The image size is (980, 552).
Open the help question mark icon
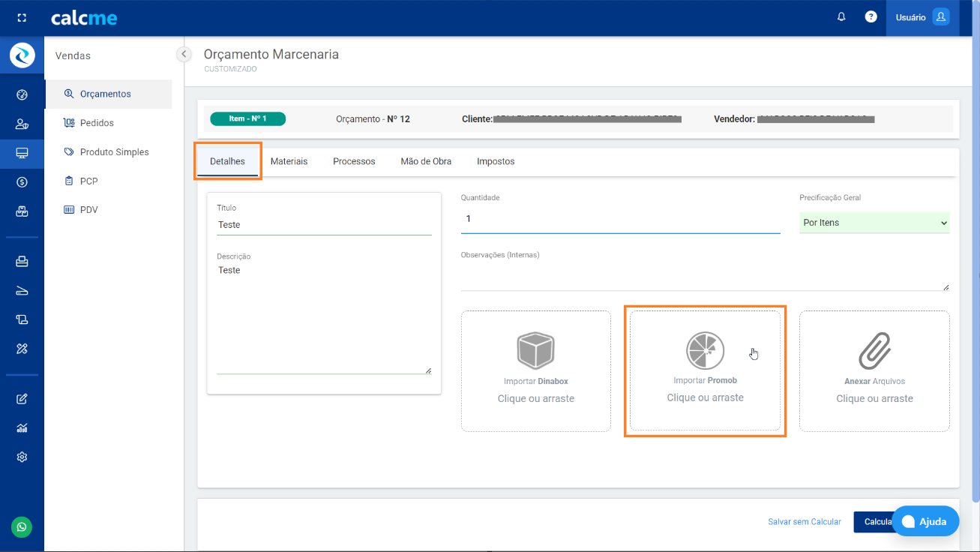[x=871, y=17]
